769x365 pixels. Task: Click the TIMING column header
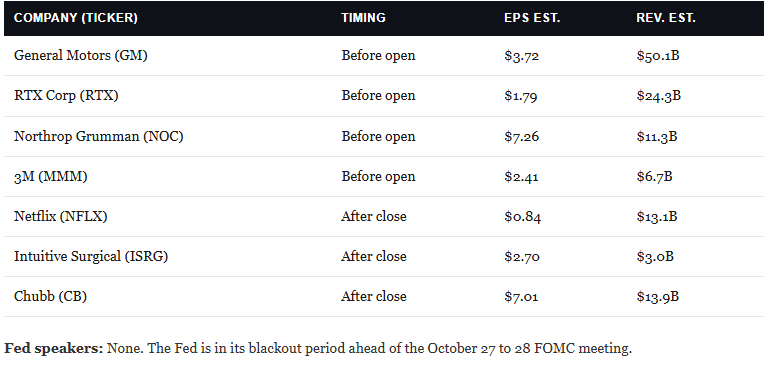(x=363, y=18)
